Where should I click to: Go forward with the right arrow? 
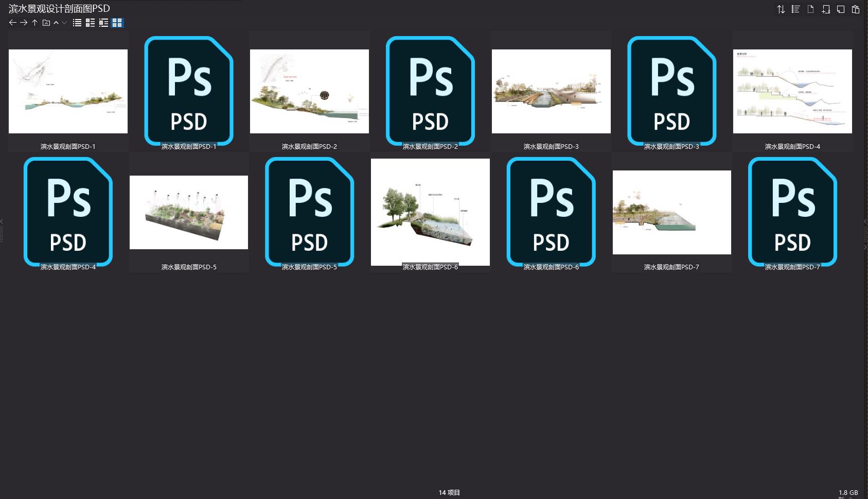[x=24, y=23]
